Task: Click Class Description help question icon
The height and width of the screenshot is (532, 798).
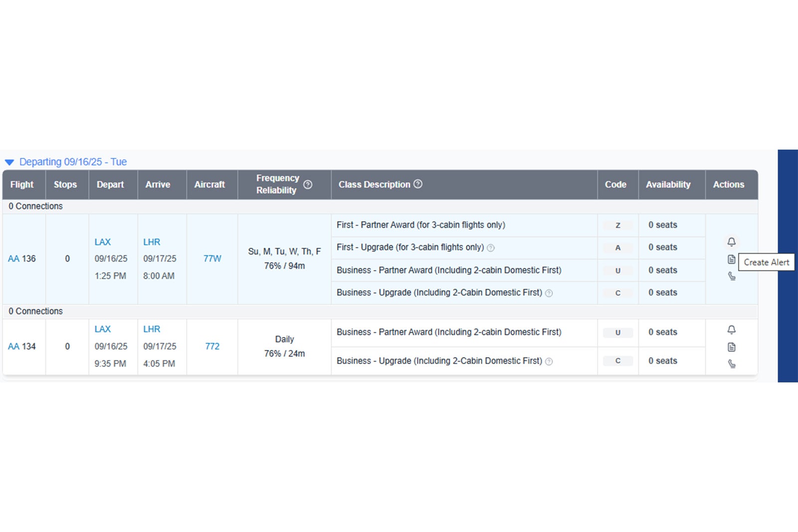Action: click(x=418, y=184)
